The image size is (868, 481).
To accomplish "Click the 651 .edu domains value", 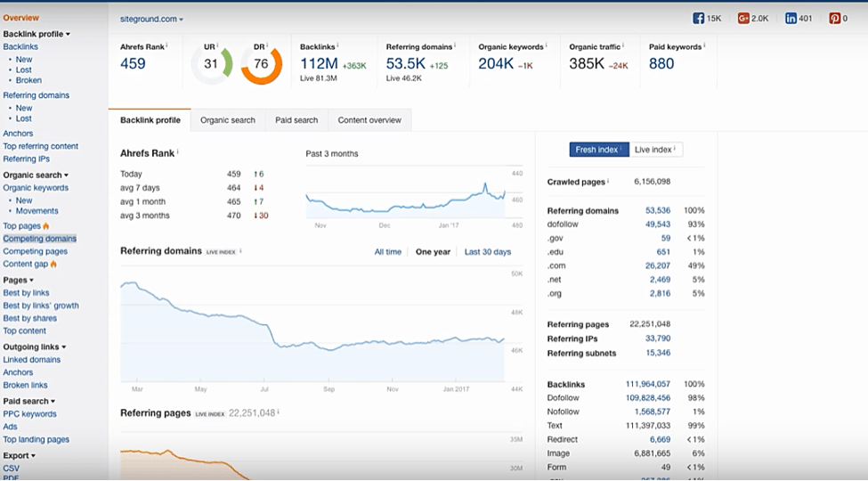I will point(663,252).
